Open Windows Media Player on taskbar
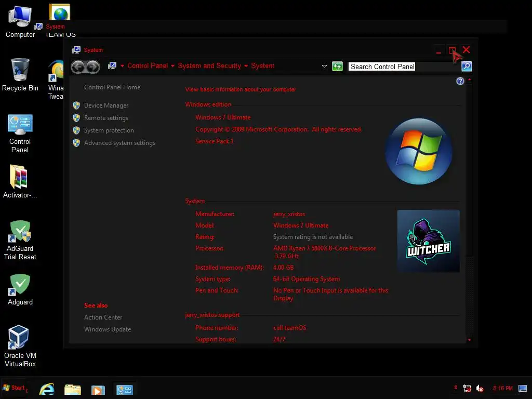 (98, 390)
